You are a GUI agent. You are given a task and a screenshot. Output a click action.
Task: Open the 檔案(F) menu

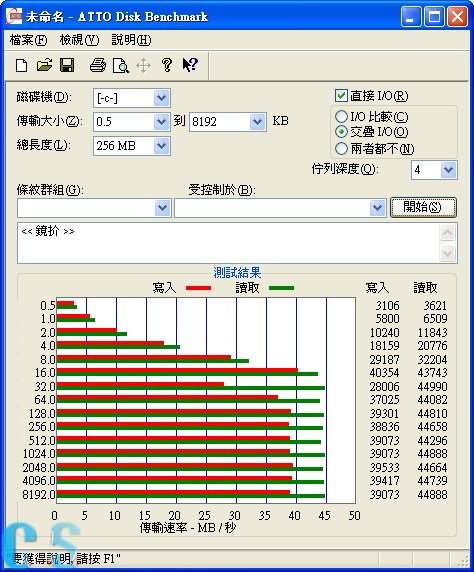(x=28, y=40)
